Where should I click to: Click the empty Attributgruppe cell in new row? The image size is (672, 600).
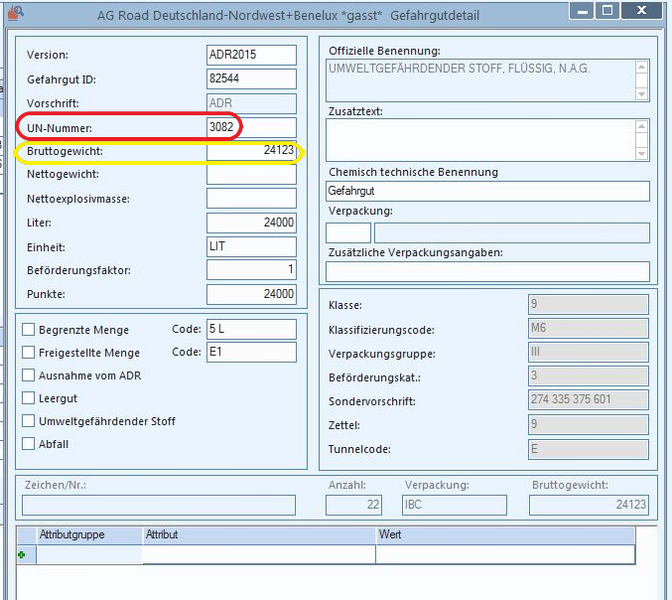[89, 555]
